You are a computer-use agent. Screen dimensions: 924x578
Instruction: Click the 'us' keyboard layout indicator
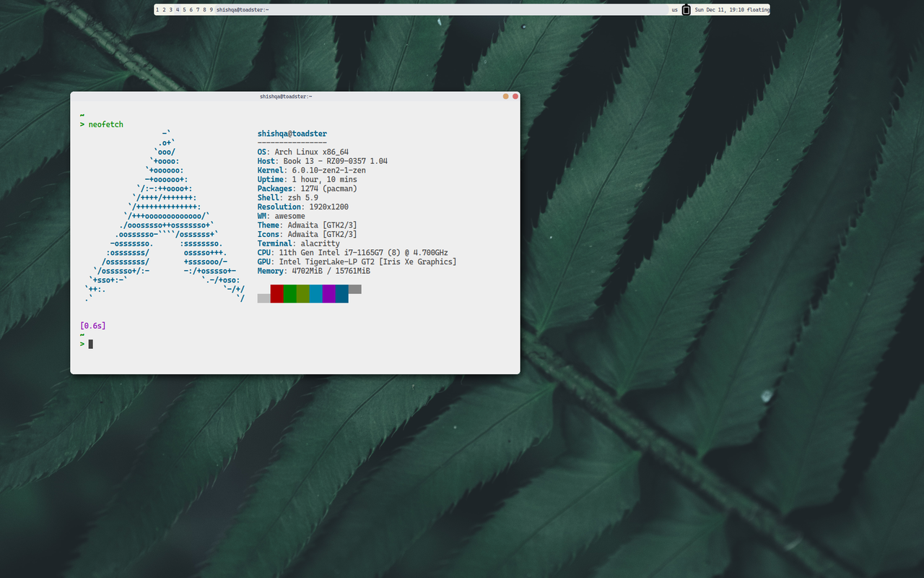[674, 10]
